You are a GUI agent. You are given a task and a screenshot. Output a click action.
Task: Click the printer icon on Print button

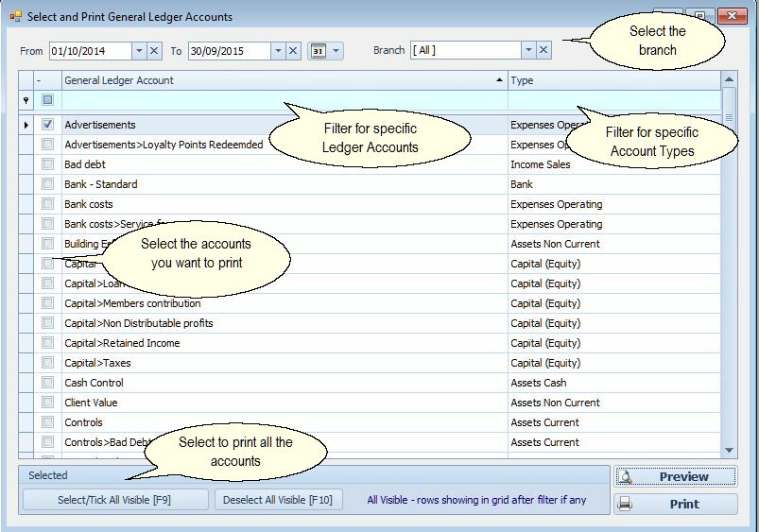pos(626,505)
